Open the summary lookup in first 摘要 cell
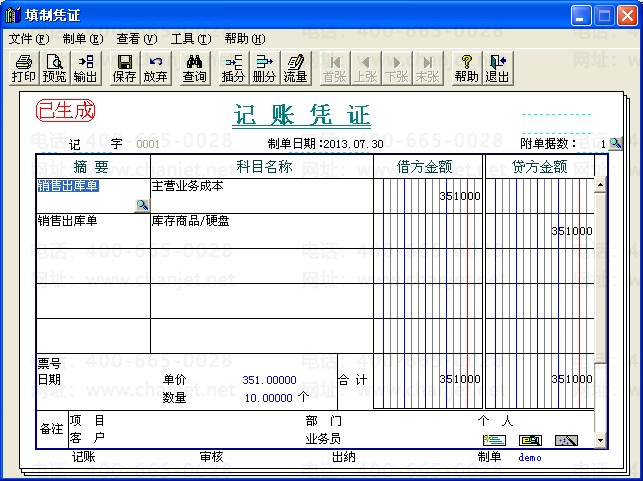 [142, 205]
